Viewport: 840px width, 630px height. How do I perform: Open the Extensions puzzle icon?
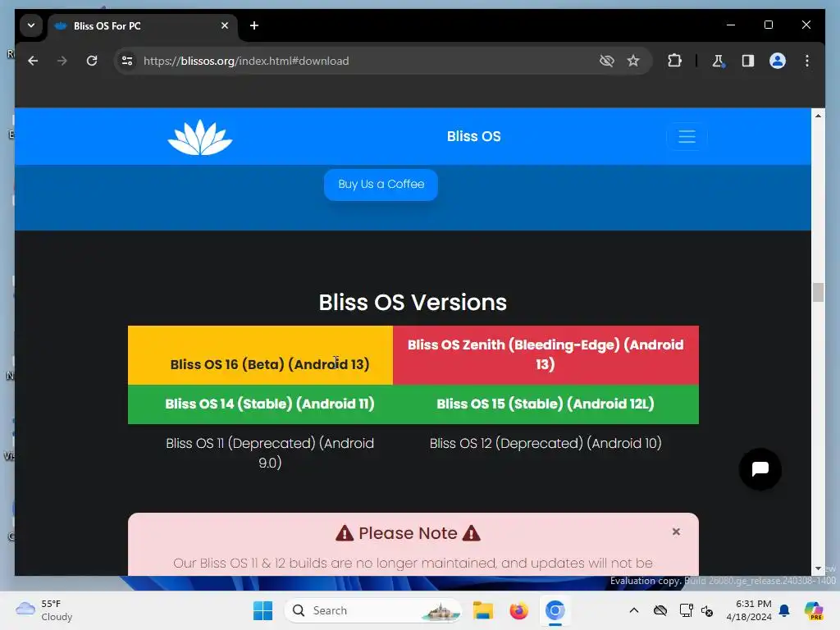tap(674, 61)
